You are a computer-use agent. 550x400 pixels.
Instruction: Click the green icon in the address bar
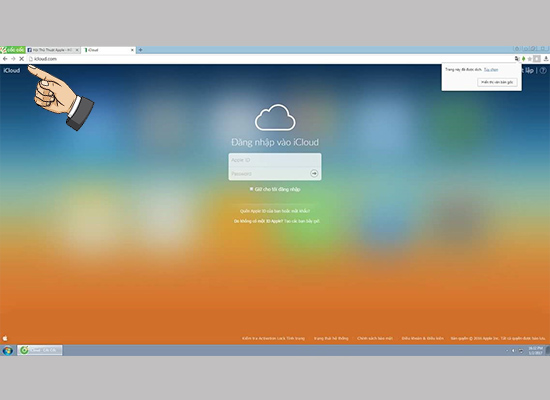523,59
